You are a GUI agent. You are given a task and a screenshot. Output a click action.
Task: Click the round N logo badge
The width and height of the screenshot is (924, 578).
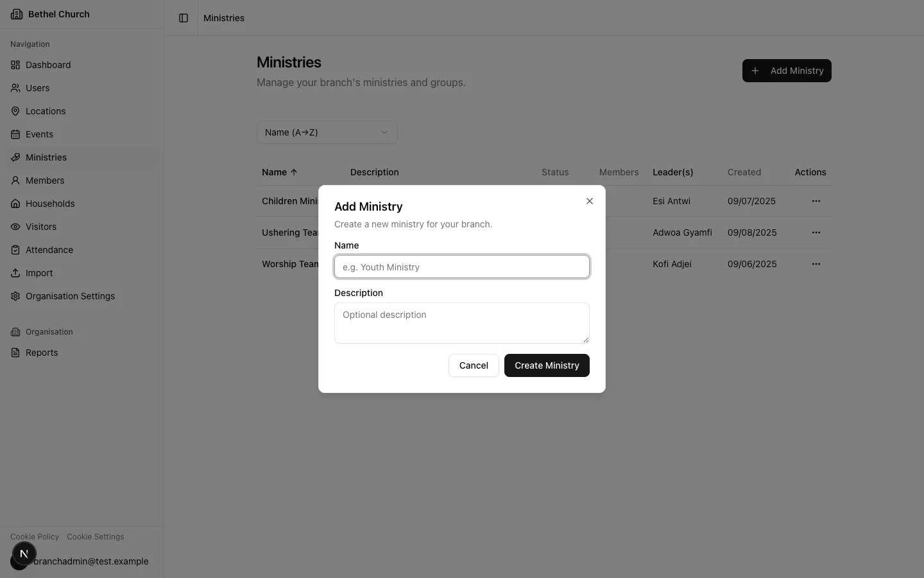pyautogui.click(x=24, y=554)
